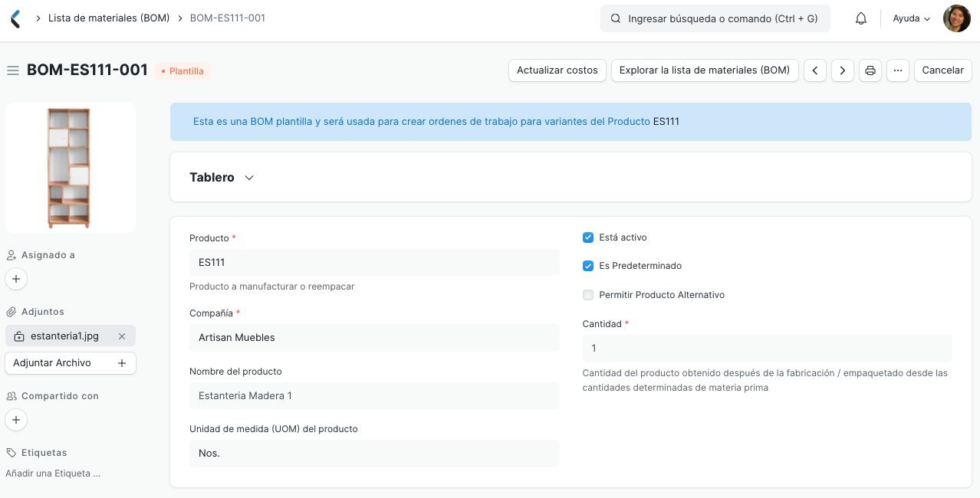Image resolution: width=980 pixels, height=498 pixels.
Task: Click Actualizar costos button
Action: tap(557, 70)
